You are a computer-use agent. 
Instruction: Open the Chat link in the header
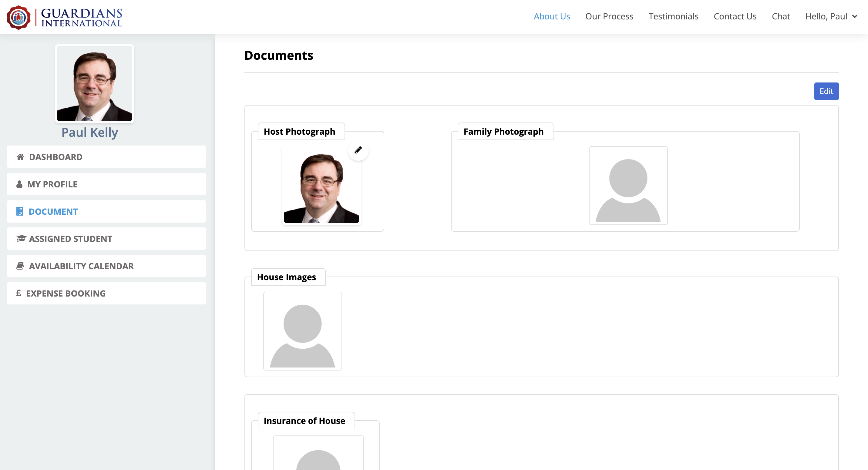pyautogui.click(x=781, y=16)
